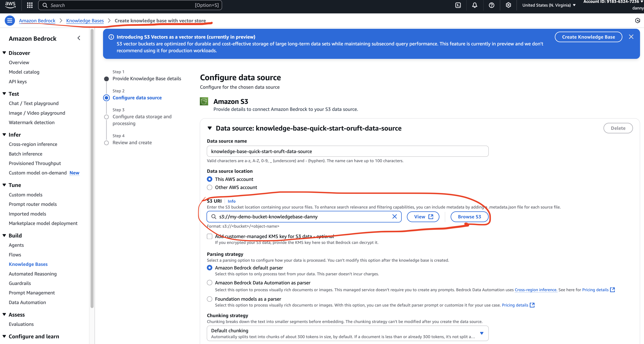
Task: Open Prompt Management in sidebar
Action: [32, 293]
